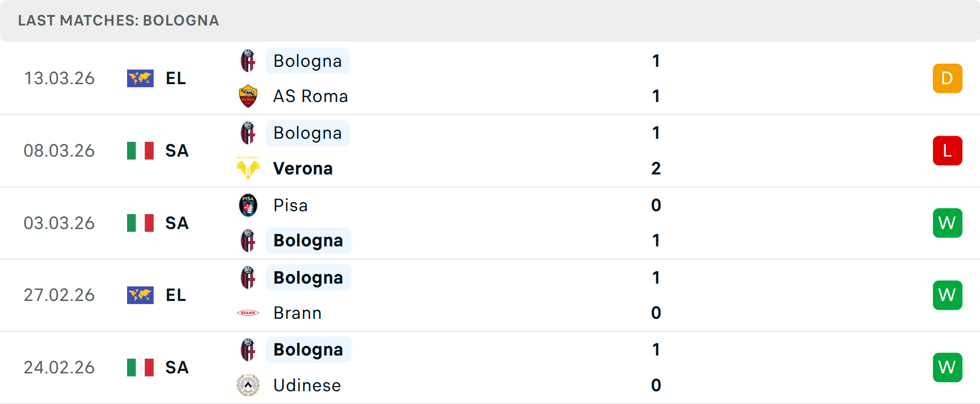Open the LAST MATCHES: BOLOGNA header
Viewport: 980px width, 404px height.
coord(118,20)
